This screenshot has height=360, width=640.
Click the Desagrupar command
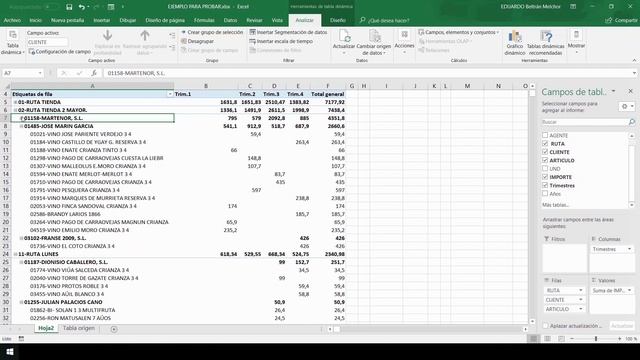tap(198, 41)
